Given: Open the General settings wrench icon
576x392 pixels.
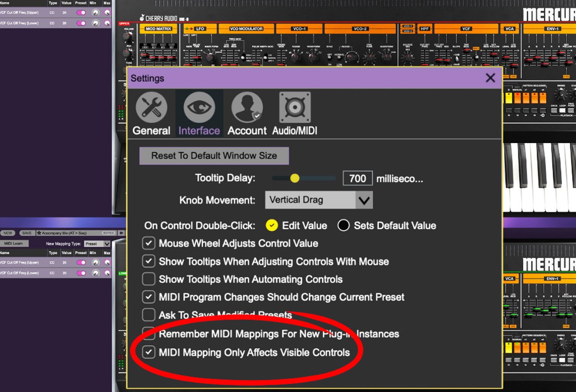Looking at the screenshot, I should pos(151,108).
